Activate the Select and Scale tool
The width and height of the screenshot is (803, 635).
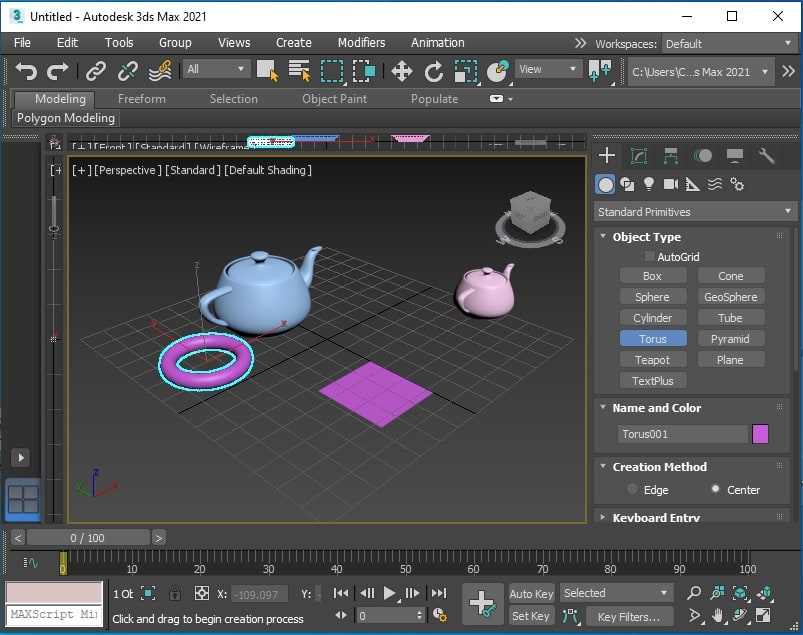[x=466, y=71]
